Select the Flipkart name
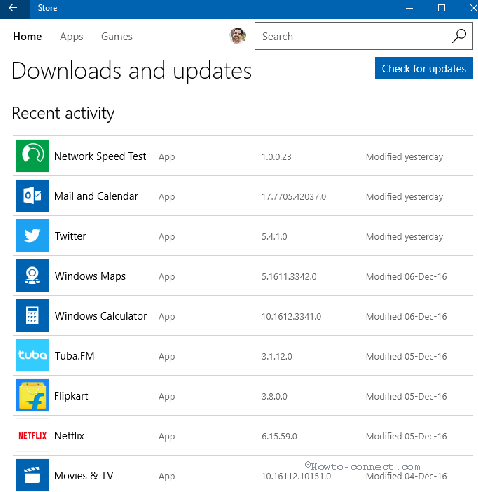Image resolution: width=478 pixels, height=492 pixels. pos(71,396)
